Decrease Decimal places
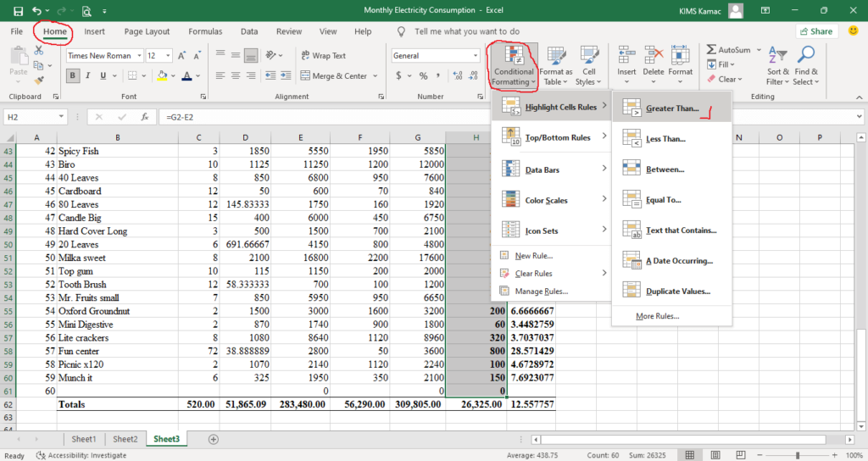This screenshot has width=868, height=461. tap(473, 75)
